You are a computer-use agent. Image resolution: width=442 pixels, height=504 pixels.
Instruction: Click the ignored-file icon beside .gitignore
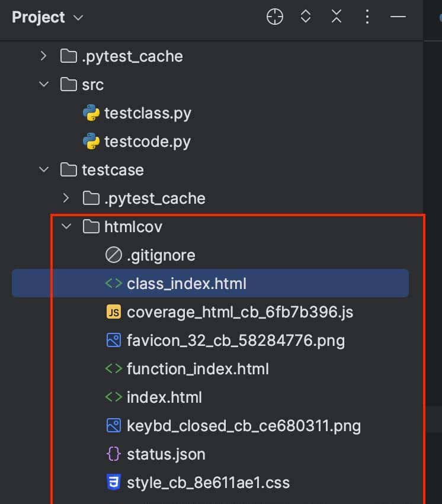point(113,255)
